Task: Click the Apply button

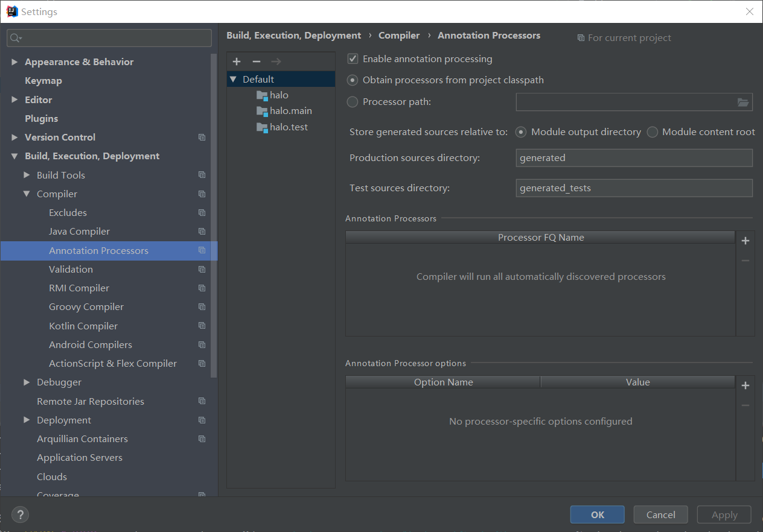Action: click(x=724, y=515)
